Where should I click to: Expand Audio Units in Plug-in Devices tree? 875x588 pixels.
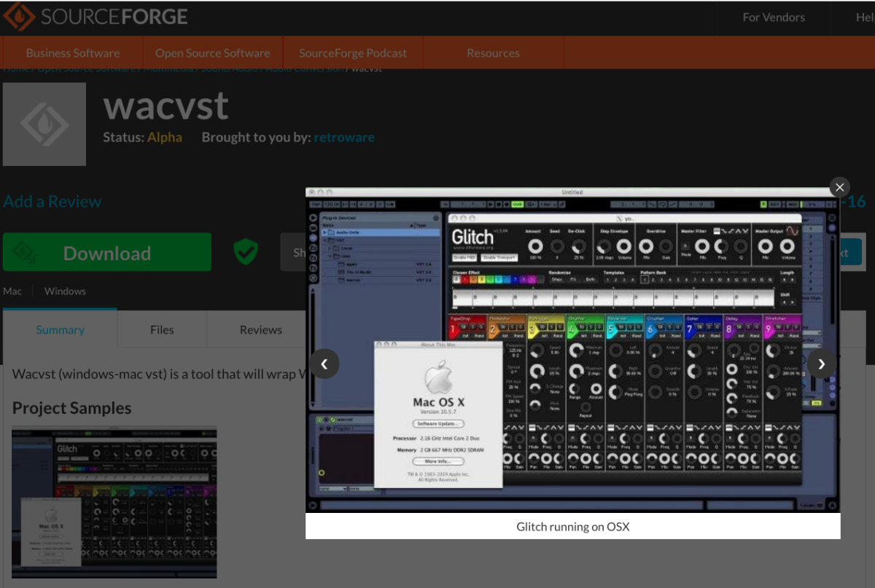tap(325, 232)
